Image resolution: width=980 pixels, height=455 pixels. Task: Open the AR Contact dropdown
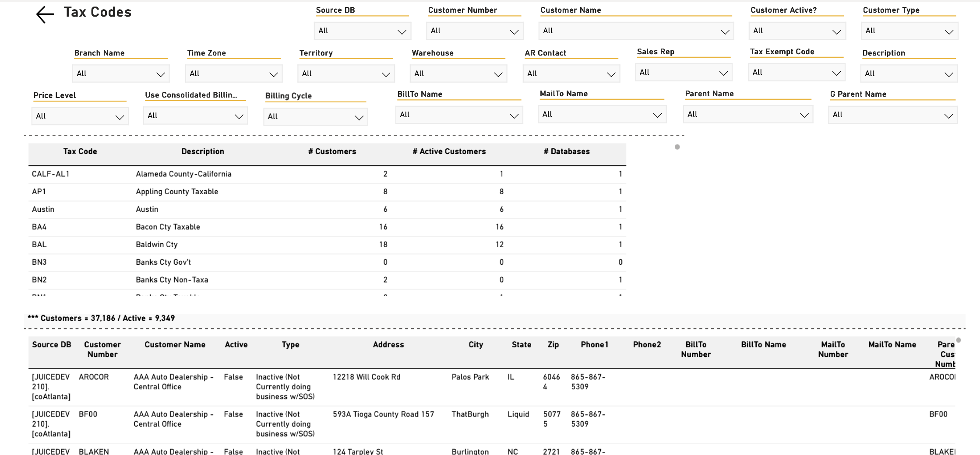pos(571,73)
